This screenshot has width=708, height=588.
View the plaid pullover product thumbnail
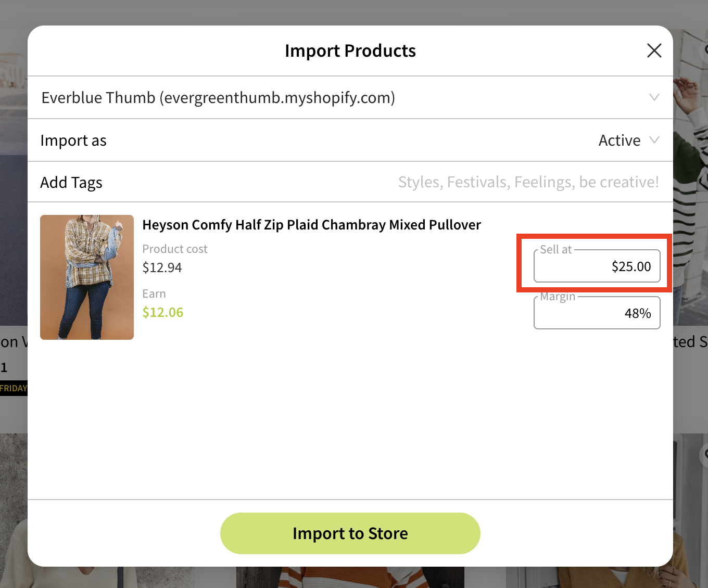(x=86, y=277)
